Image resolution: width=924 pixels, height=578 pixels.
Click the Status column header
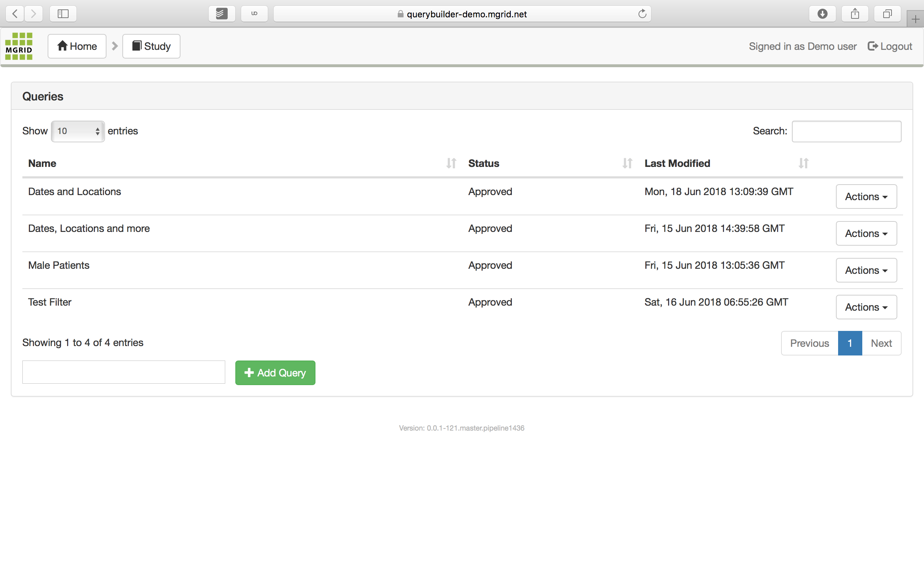tap(484, 163)
